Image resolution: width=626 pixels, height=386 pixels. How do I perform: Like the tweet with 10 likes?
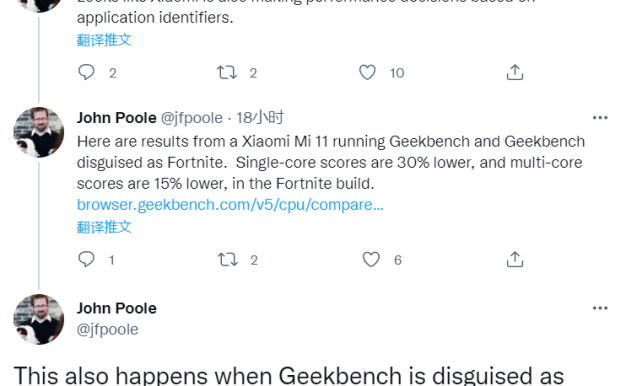(x=367, y=73)
